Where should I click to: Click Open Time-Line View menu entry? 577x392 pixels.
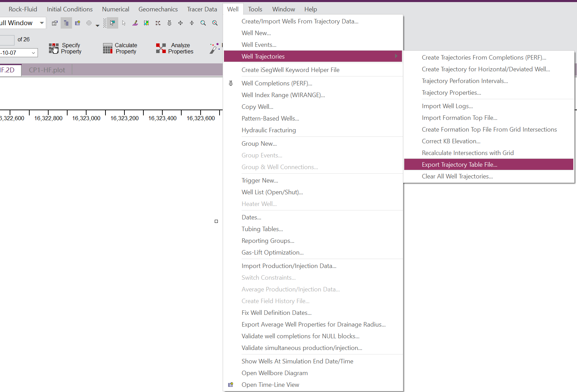point(270,385)
